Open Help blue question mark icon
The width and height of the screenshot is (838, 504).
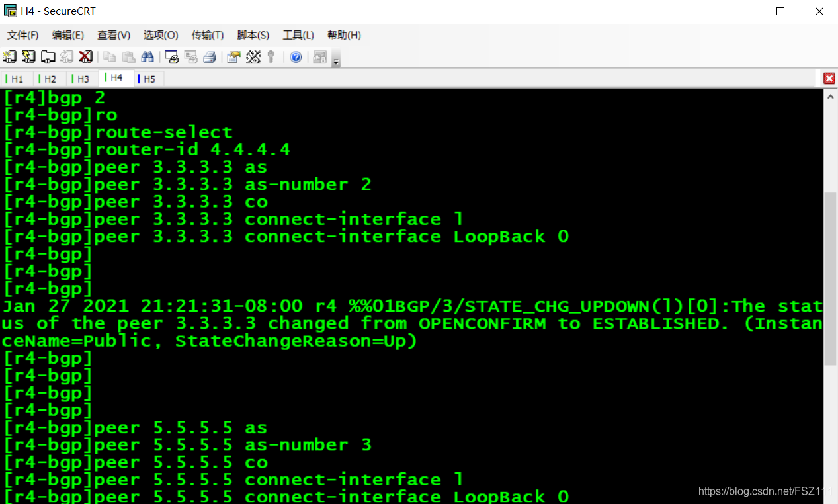(296, 57)
